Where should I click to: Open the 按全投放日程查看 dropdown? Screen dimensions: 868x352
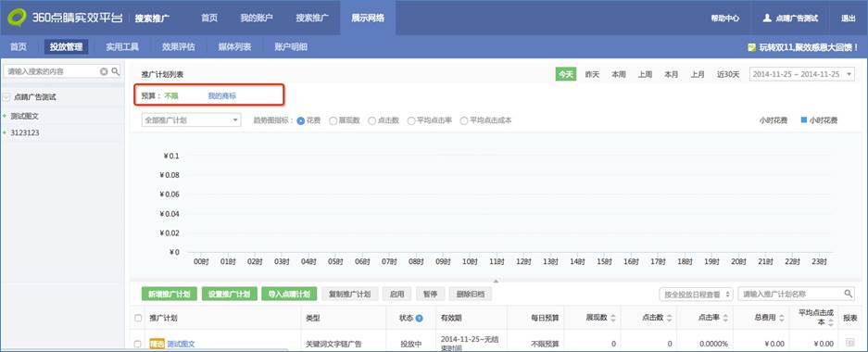tap(696, 294)
